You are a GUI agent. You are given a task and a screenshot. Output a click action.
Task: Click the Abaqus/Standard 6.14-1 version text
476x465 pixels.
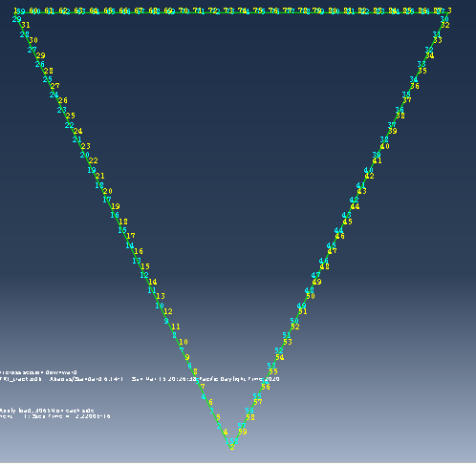(86, 379)
